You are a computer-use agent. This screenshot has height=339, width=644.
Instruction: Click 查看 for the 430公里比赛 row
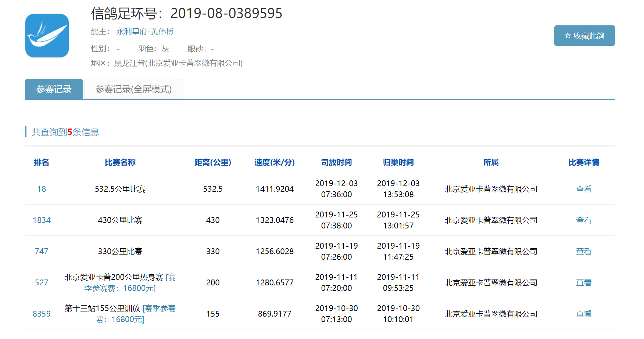[583, 220]
